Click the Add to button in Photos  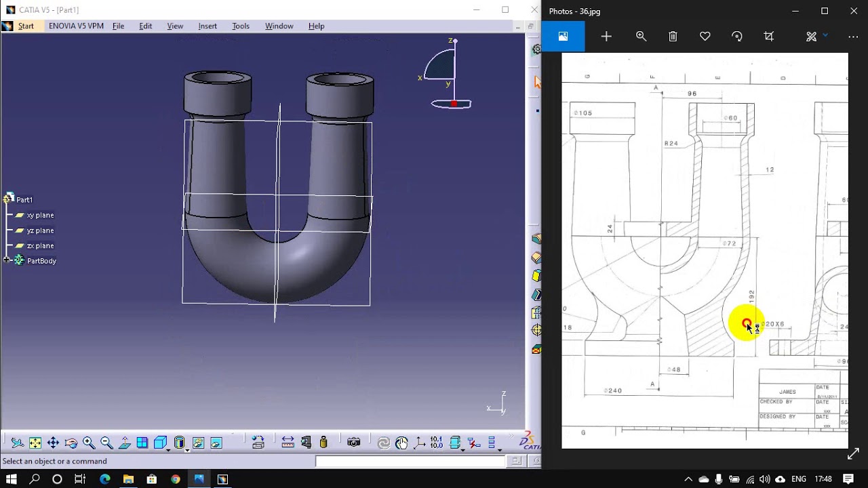pyautogui.click(x=606, y=37)
